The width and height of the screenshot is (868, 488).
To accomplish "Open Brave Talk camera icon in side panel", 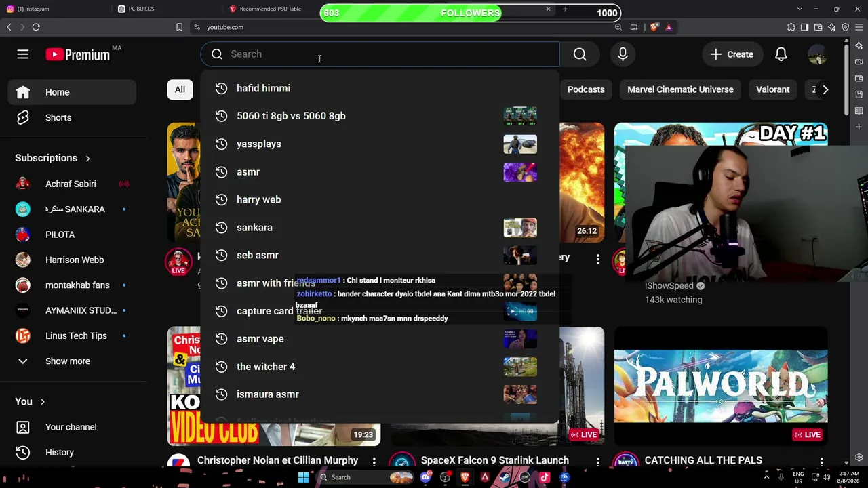I will tap(859, 62).
